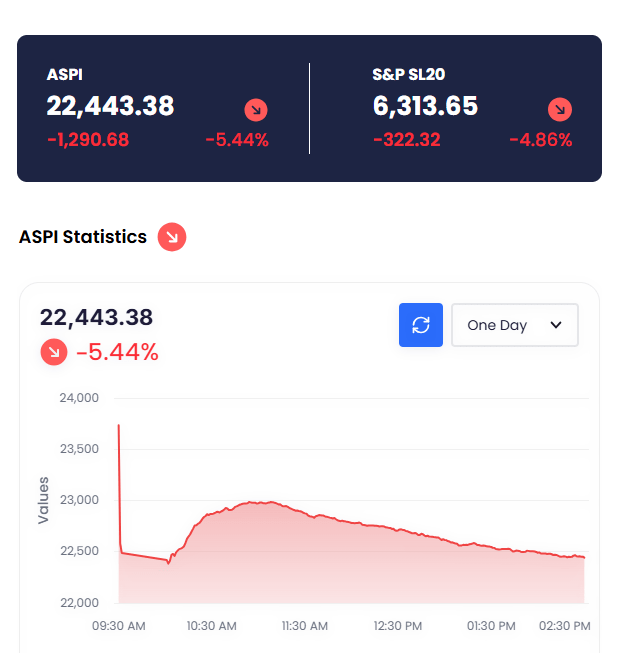Open the One Day time range dropdown
617x653 pixels.
[514, 325]
